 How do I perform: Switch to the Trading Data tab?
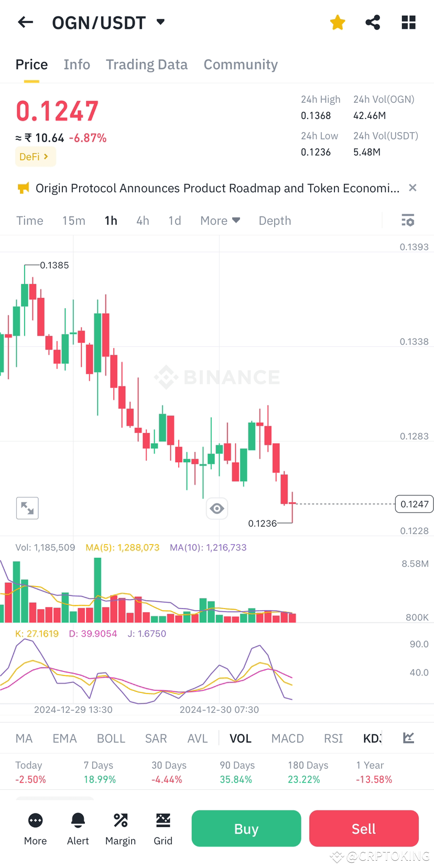pos(147,64)
